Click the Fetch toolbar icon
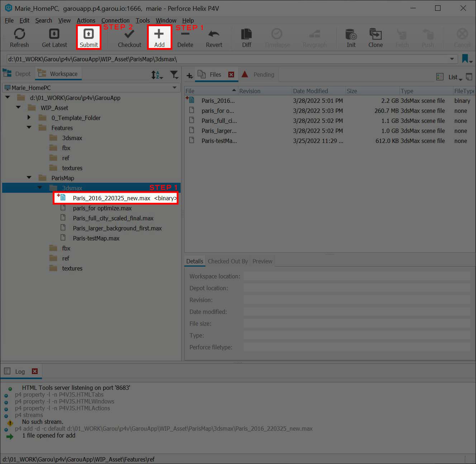 (402, 38)
